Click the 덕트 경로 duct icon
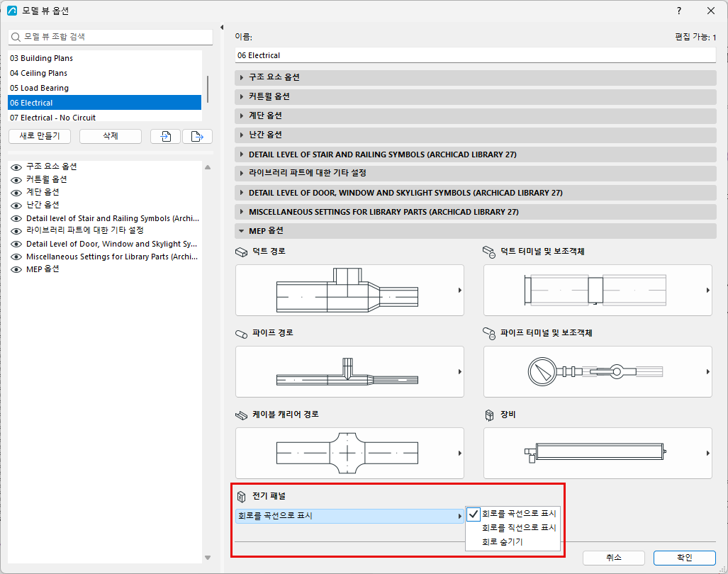 (242, 252)
